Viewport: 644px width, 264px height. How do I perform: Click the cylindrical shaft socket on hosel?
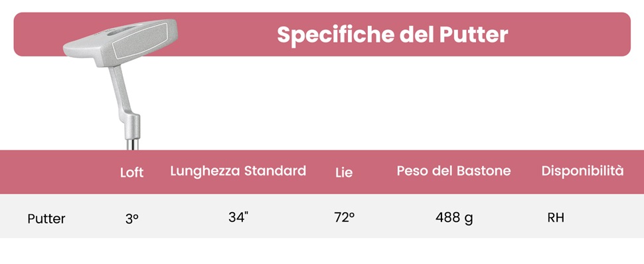[133, 126]
